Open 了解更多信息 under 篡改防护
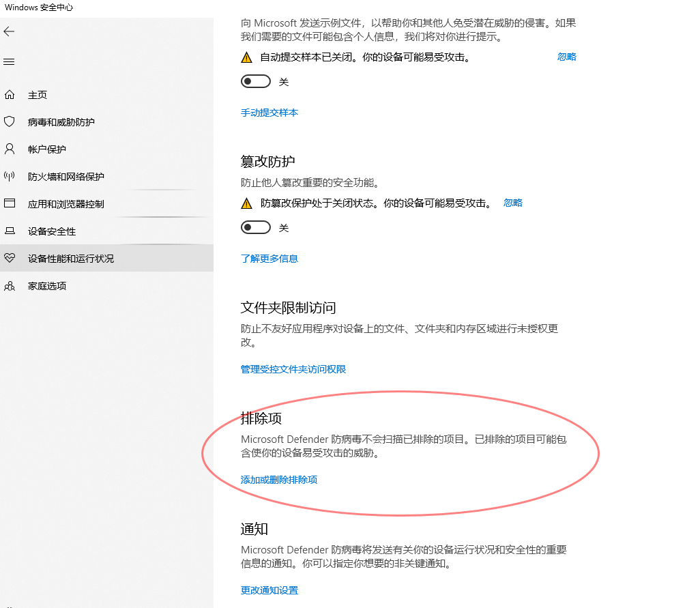700x608 pixels. click(269, 259)
